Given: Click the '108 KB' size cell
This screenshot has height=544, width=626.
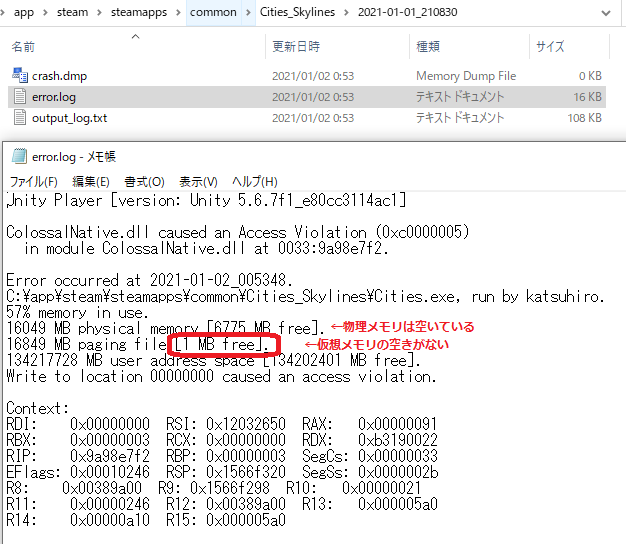Looking at the screenshot, I should pyautogui.click(x=584, y=118).
